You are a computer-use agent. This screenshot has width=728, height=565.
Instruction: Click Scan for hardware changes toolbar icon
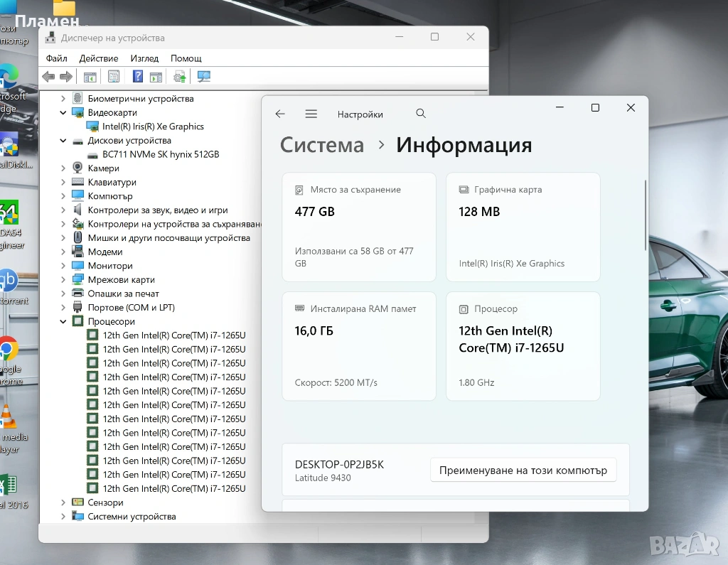click(204, 77)
